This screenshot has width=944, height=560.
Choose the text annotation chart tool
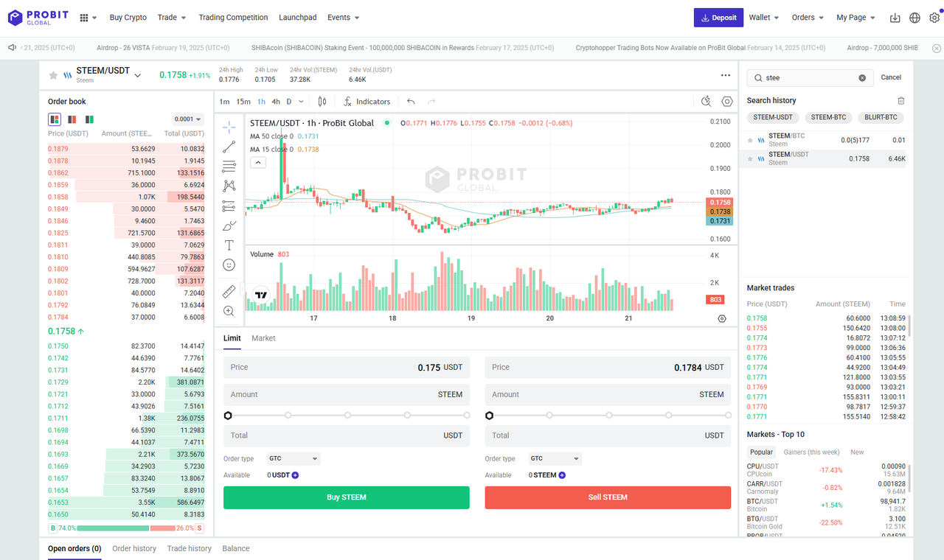(229, 245)
